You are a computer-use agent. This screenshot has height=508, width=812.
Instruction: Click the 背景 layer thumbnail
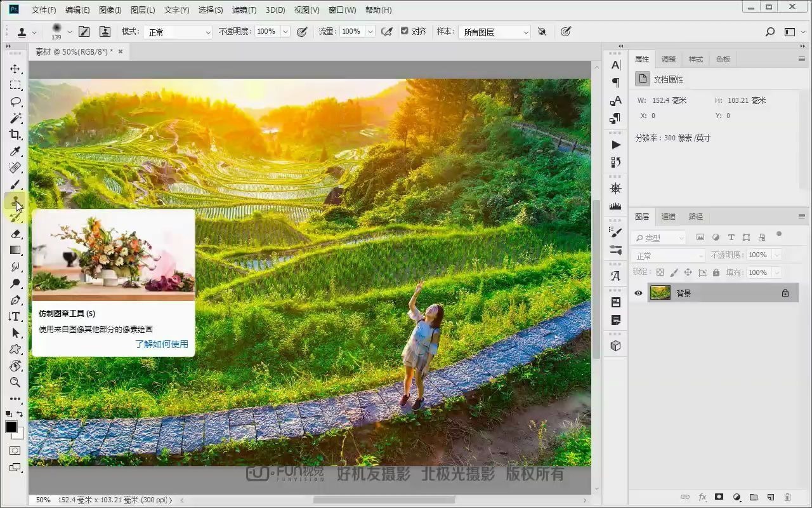point(660,293)
